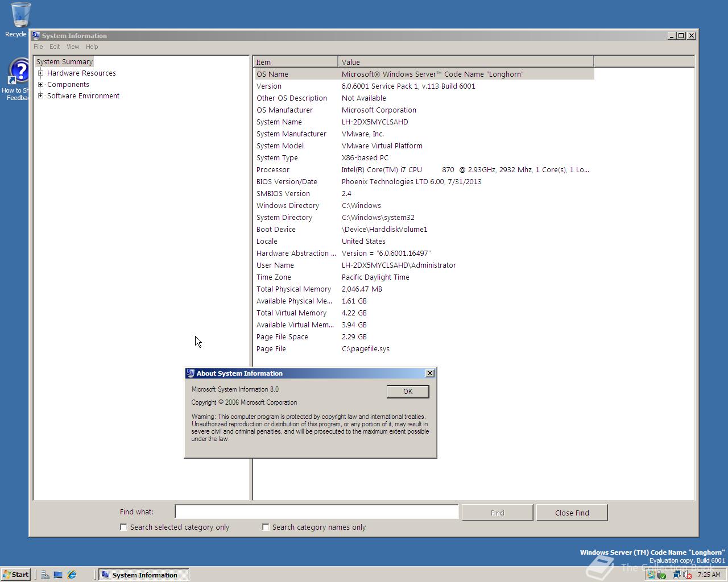The width and height of the screenshot is (728, 582).
Task: Select the Processor row
Action: coord(424,170)
